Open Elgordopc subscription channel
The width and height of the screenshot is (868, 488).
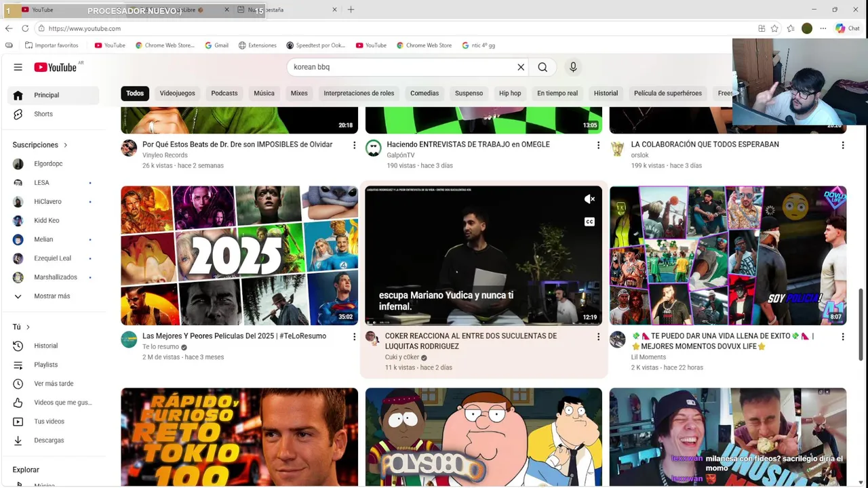54,163
